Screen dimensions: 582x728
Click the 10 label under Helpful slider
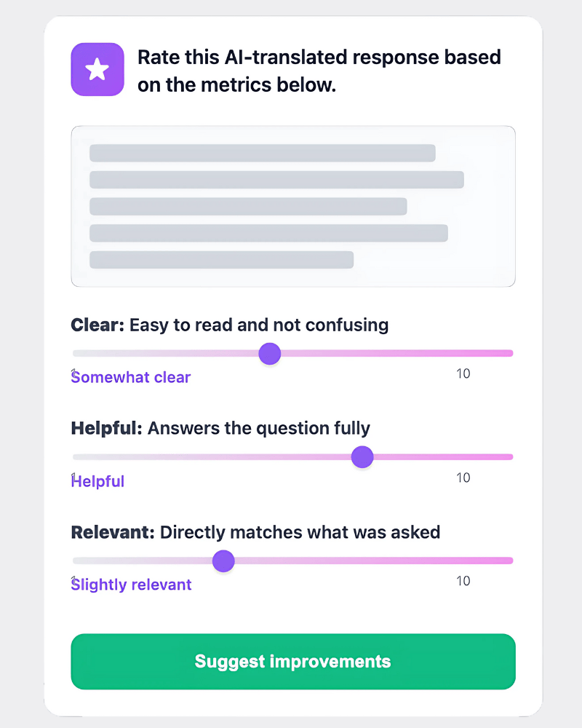[x=463, y=478]
